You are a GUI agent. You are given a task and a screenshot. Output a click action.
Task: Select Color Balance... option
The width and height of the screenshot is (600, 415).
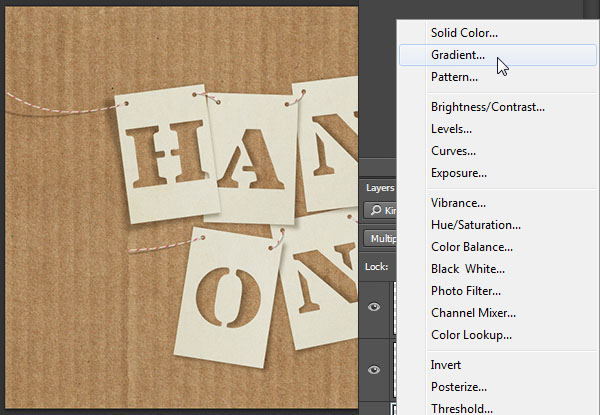pyautogui.click(x=471, y=247)
